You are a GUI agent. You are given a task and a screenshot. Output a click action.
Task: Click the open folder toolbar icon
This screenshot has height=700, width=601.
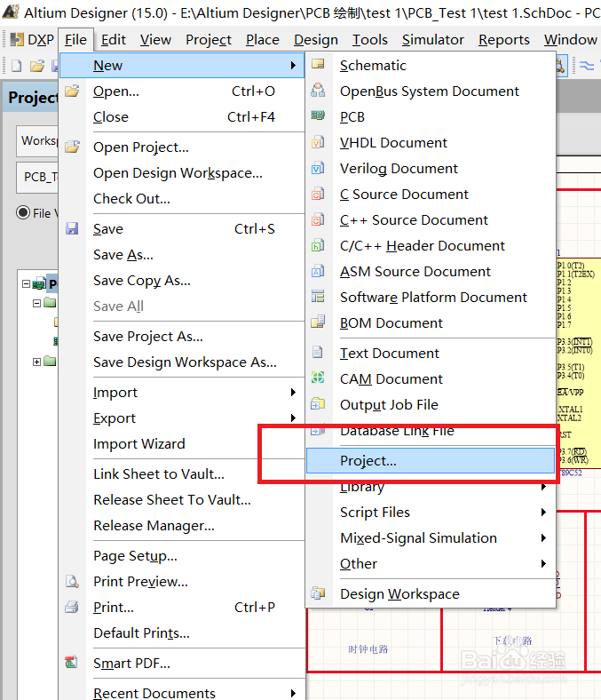pyautogui.click(x=37, y=66)
